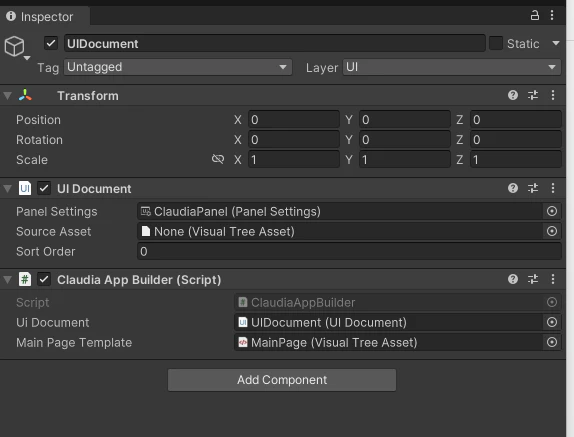Click the GameObject cube icon
The height and width of the screenshot is (437, 574).
coord(14,46)
